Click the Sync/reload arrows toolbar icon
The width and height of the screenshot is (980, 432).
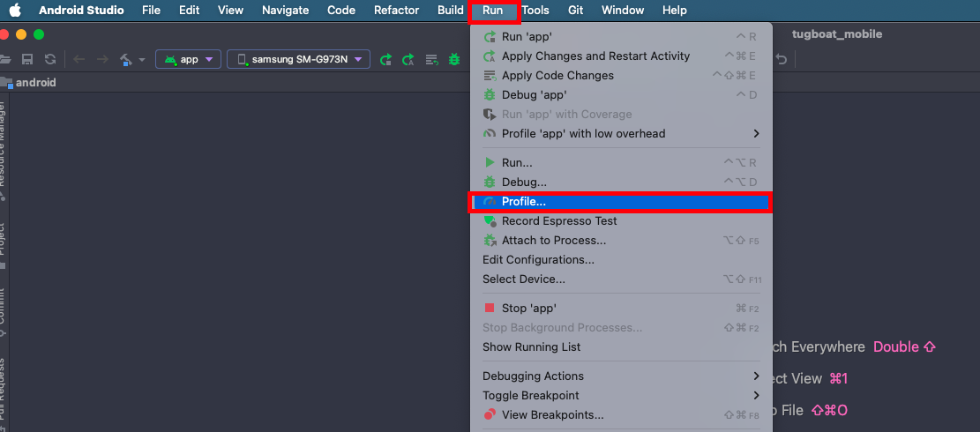[50, 59]
